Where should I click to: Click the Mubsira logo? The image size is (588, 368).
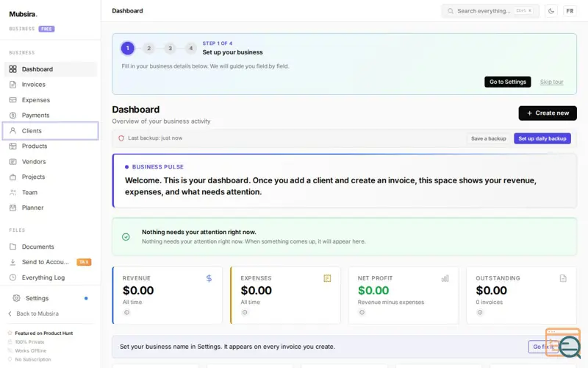click(24, 14)
